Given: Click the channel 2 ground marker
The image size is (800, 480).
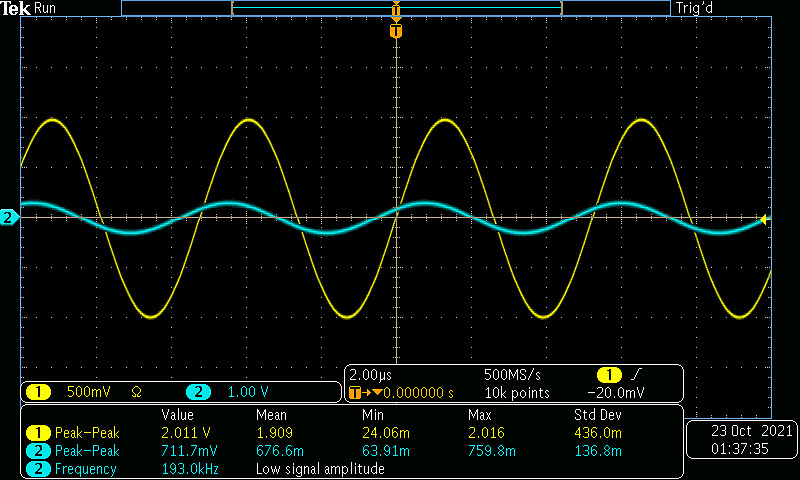Looking at the screenshot, I should pos(9,217).
